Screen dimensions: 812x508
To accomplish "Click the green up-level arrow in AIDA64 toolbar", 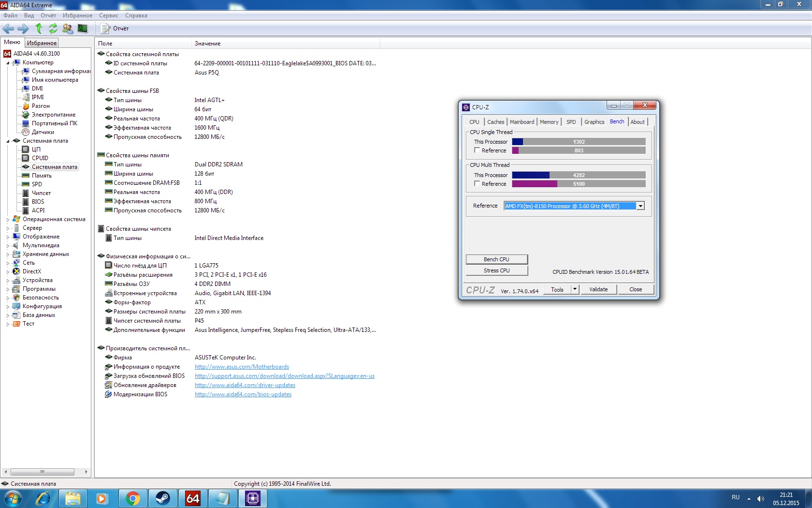I will coord(39,29).
